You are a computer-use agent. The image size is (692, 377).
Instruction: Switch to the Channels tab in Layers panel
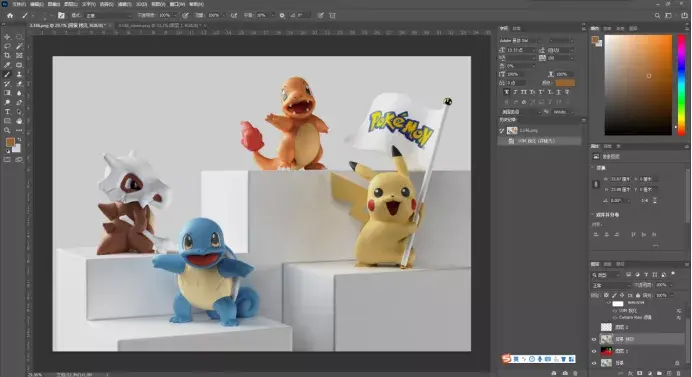(607, 264)
